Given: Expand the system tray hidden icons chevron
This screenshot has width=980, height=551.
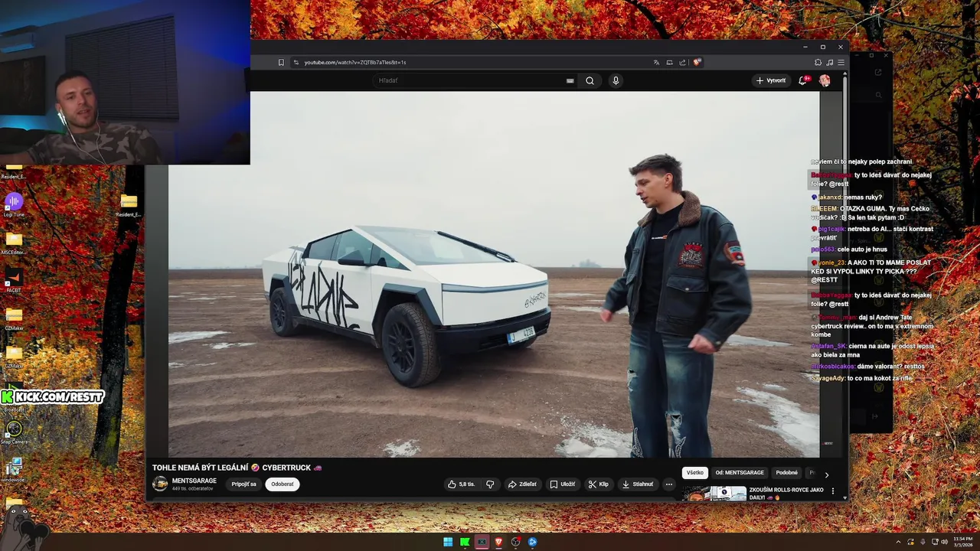Looking at the screenshot, I should [899, 542].
